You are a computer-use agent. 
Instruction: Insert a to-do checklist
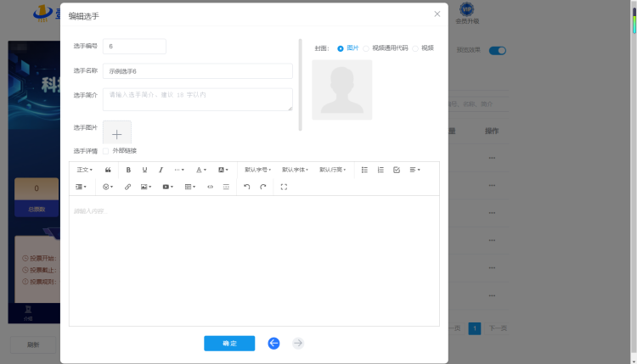pyautogui.click(x=397, y=170)
